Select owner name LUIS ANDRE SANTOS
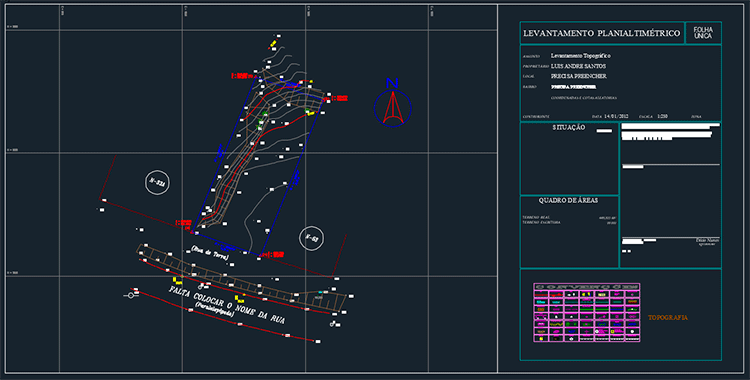 coord(578,66)
